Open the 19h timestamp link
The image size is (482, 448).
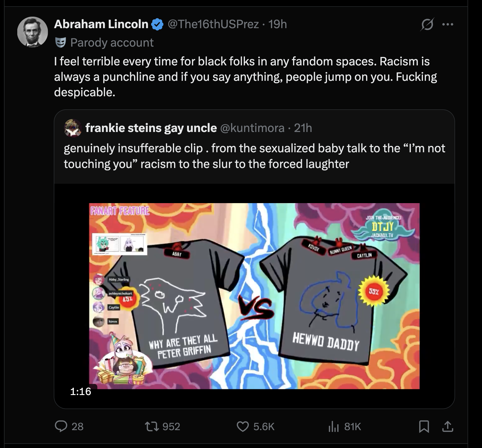(278, 24)
